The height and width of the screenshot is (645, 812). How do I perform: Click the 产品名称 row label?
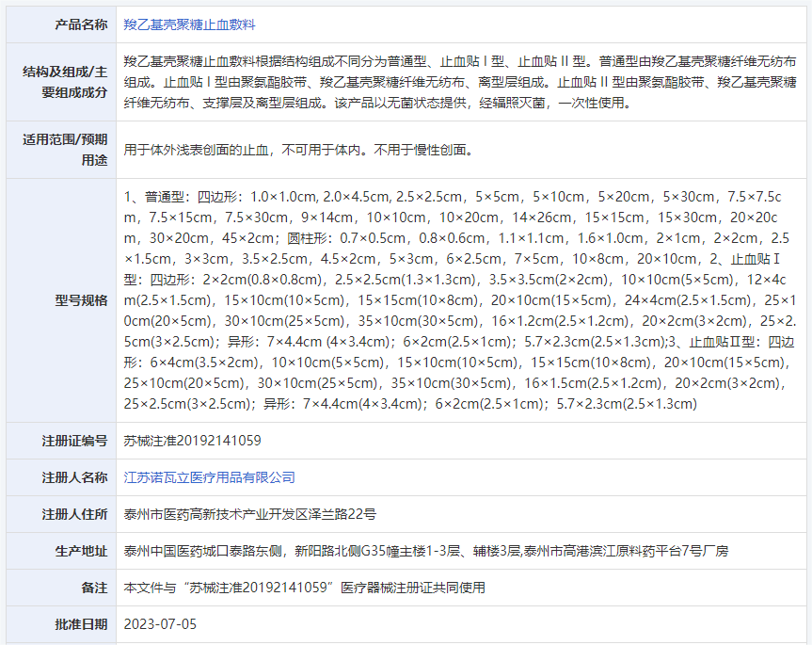(81, 24)
